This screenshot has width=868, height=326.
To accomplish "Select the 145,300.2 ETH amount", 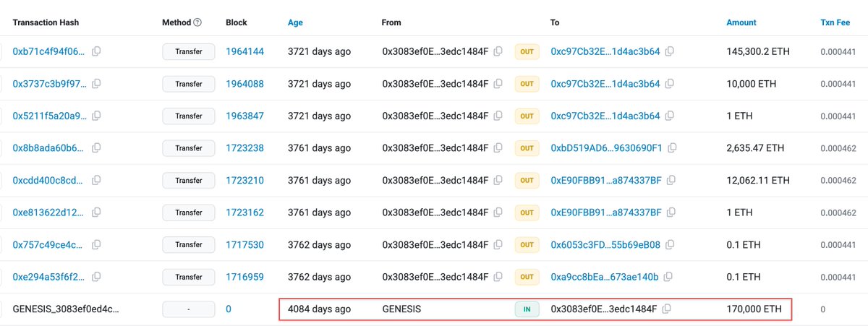I will pyautogui.click(x=759, y=52).
